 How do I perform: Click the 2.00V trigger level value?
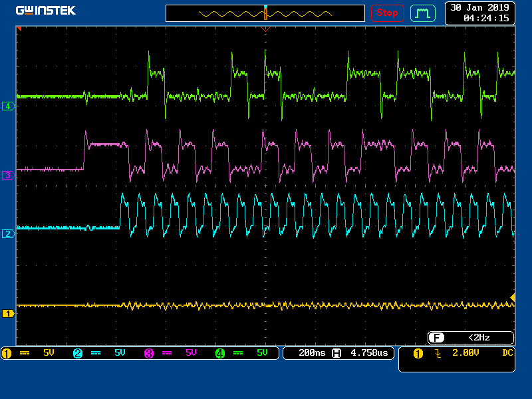point(465,353)
